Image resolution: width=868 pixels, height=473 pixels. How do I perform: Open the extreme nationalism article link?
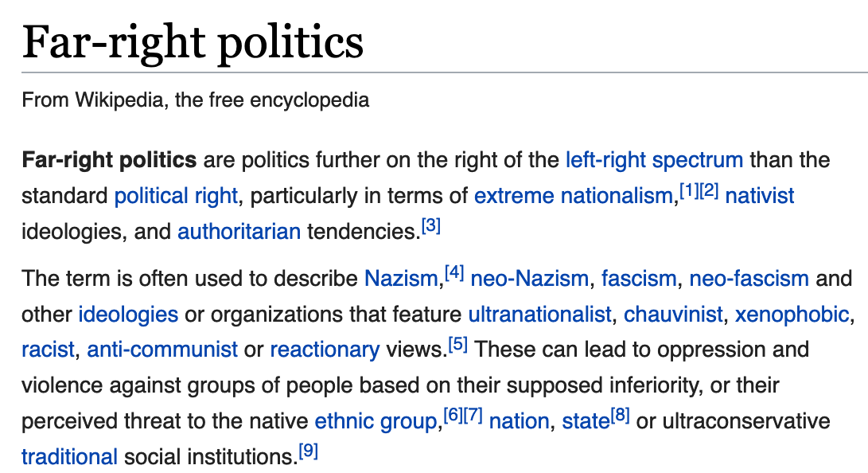[x=573, y=196]
